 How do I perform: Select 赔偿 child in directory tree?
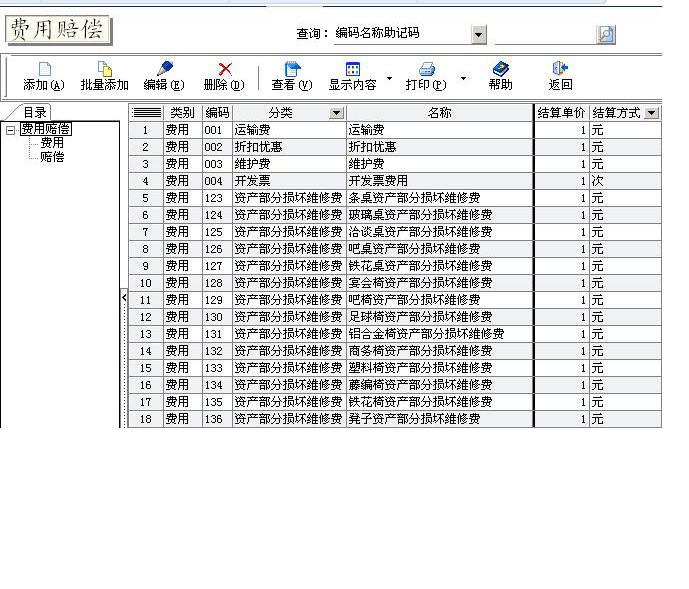pyautogui.click(x=52, y=156)
